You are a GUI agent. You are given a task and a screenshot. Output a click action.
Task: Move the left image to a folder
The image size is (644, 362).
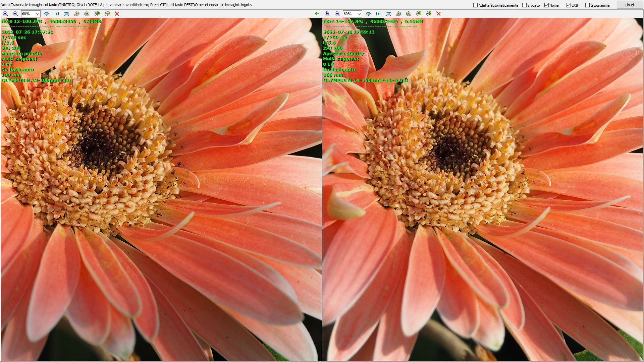107,14
